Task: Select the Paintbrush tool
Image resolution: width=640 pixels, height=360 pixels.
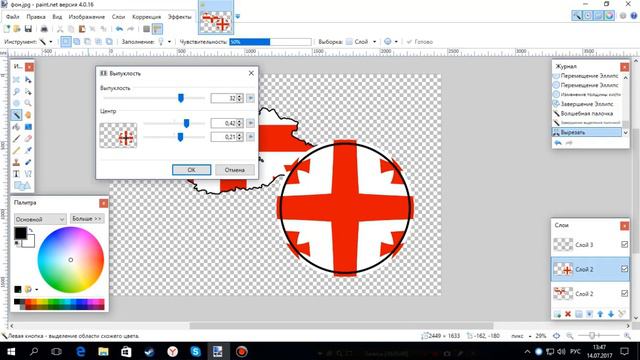Action: click(16, 139)
